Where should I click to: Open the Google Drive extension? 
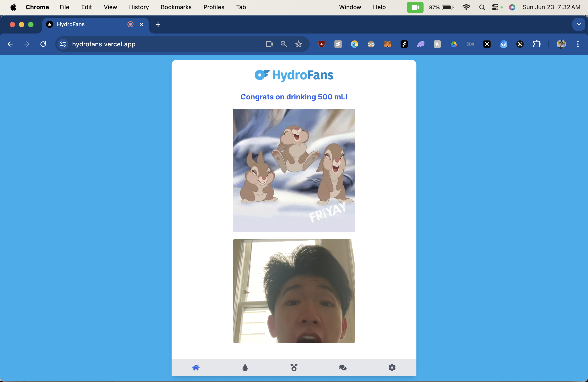point(454,44)
